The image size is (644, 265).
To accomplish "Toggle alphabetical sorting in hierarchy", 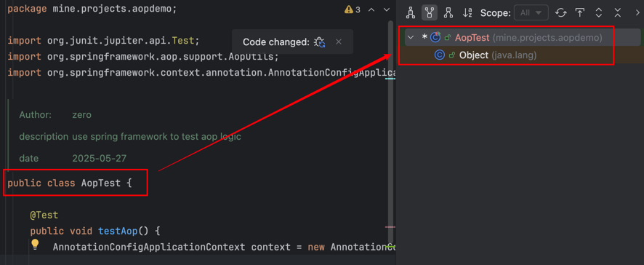I will click(x=467, y=13).
